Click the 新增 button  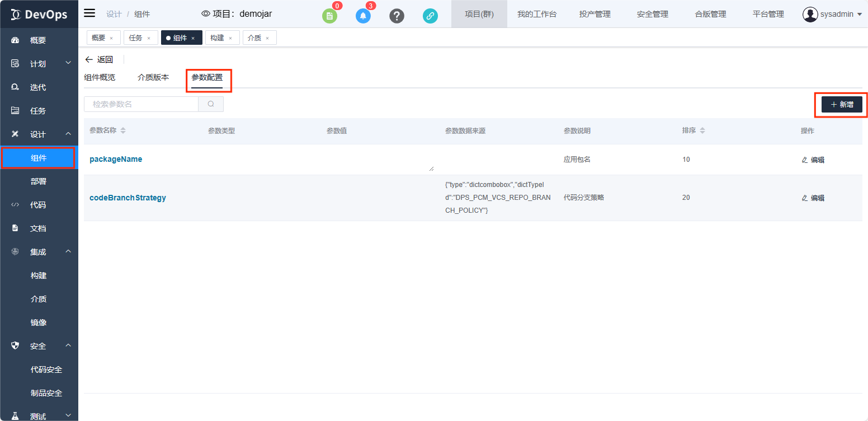pos(842,105)
